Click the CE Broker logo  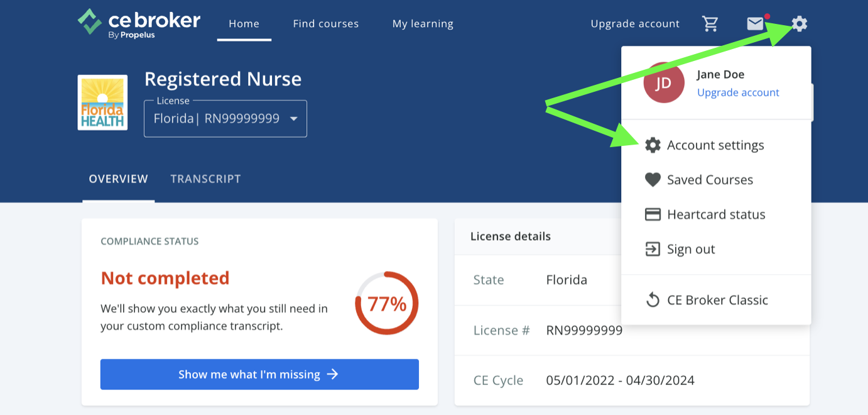point(139,24)
